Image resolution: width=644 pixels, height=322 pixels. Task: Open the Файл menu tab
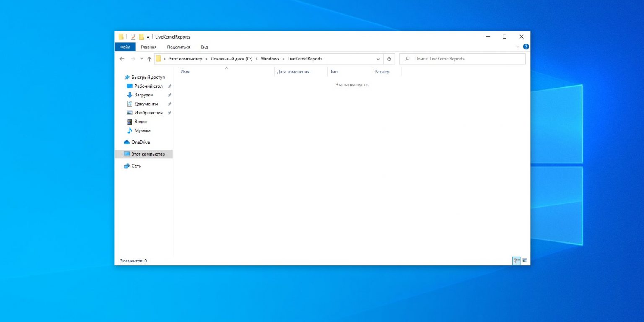point(125,47)
